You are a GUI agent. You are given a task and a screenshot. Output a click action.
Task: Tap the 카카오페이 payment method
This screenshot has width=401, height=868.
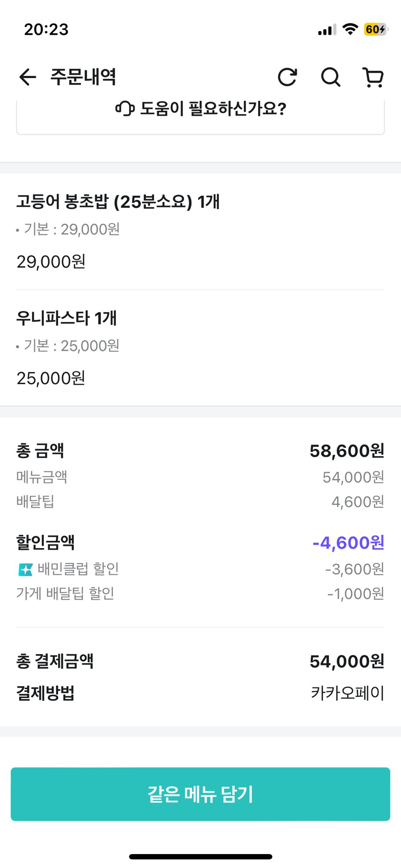coord(348,693)
